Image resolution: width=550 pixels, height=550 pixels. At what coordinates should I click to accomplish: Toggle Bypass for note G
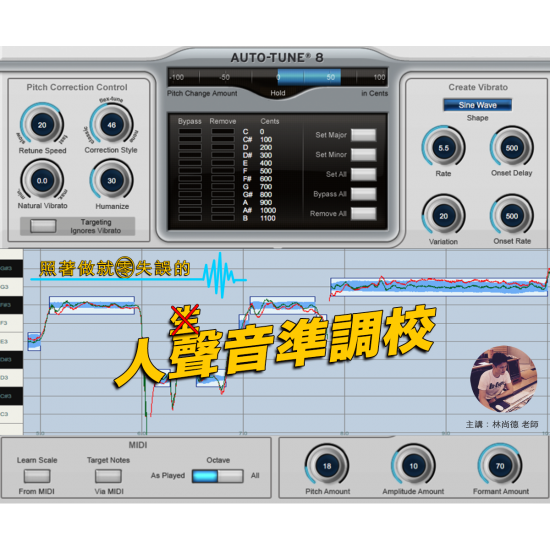click(190, 186)
